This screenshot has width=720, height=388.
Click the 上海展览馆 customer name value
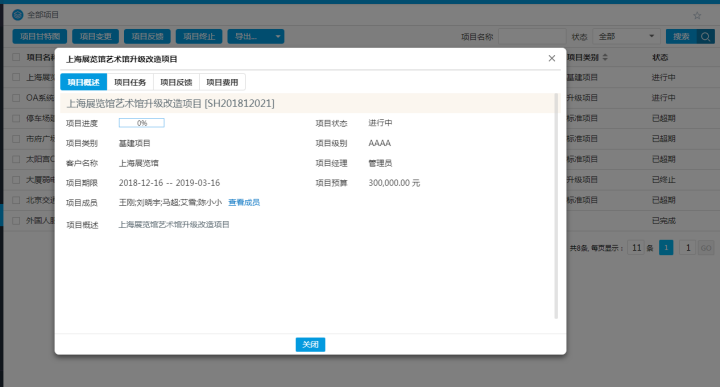pyautogui.click(x=139, y=163)
